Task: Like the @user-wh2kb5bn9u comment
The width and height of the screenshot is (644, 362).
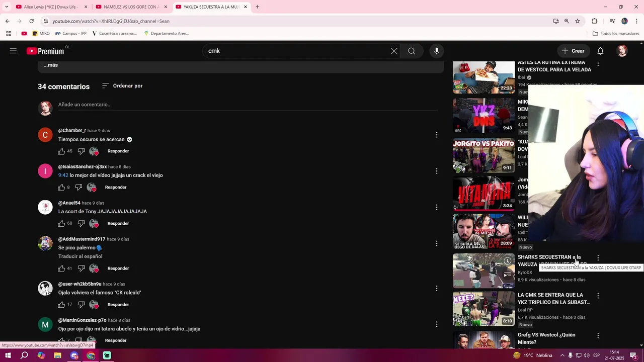Action: (x=61, y=305)
